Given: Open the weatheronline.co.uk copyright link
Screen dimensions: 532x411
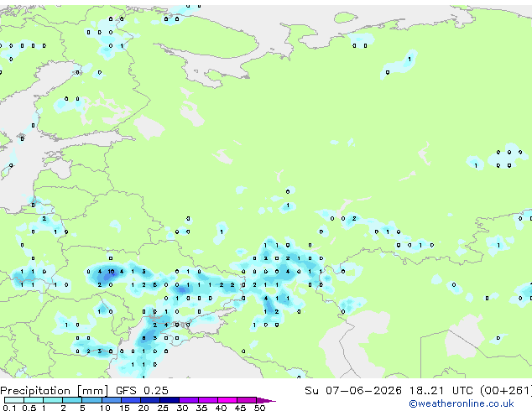Looking at the screenshot, I should click(462, 403).
